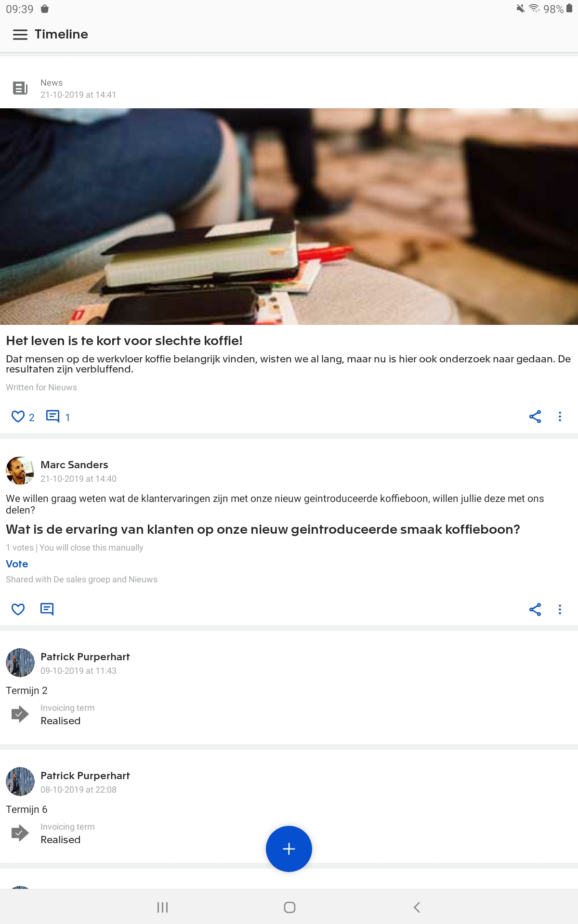Screen dimensions: 578x924
Task: Open Marc Sanders' profile picture
Action: point(20,471)
